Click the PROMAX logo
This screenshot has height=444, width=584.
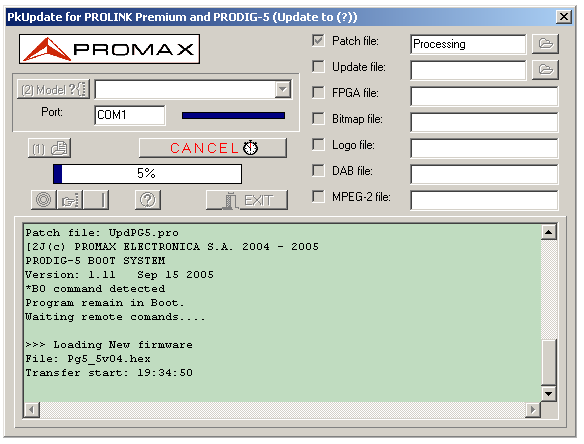click(x=110, y=49)
